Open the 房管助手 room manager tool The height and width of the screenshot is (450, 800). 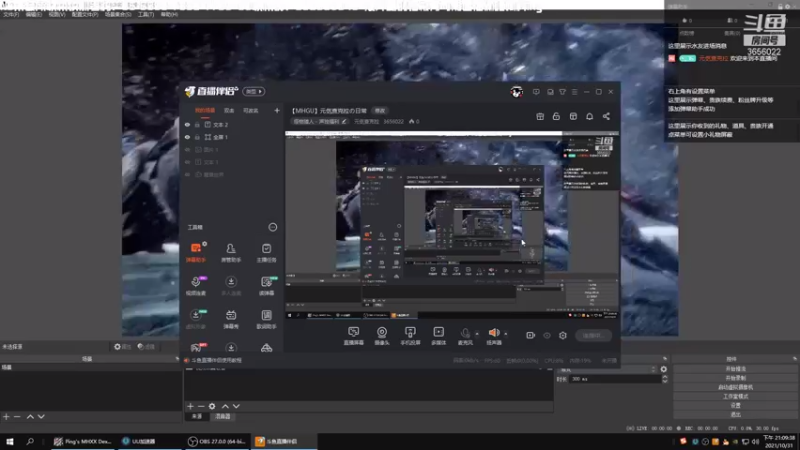point(231,253)
